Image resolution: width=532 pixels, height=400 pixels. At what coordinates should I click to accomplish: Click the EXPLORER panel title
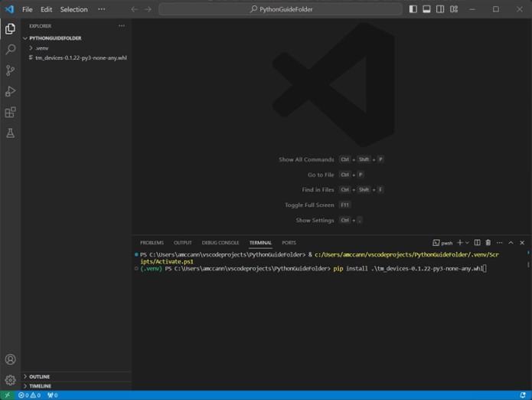pos(40,26)
